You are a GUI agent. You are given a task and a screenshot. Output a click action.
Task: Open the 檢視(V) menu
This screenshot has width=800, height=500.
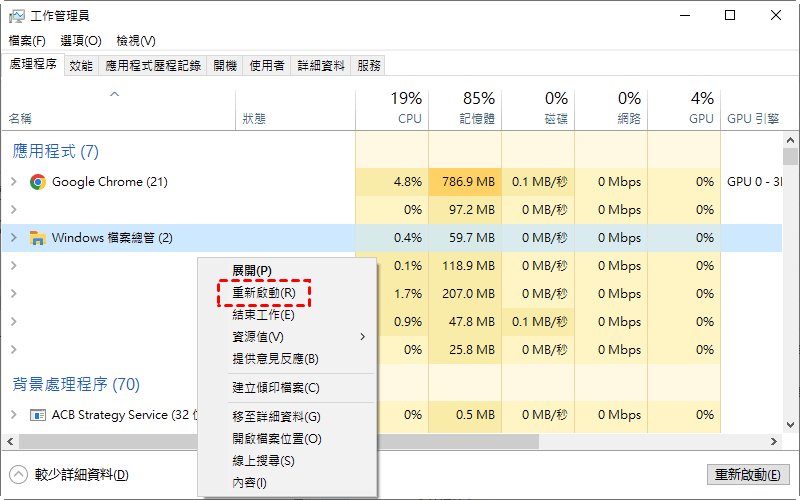coord(136,40)
